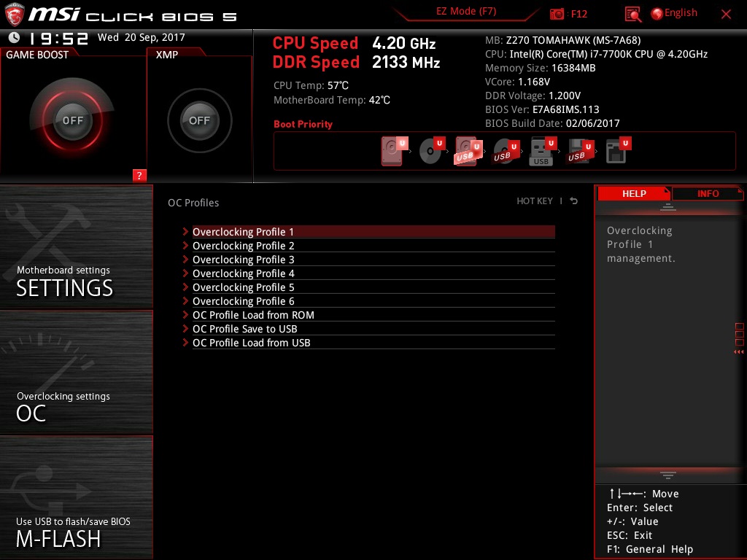Select the USB CD/DVD boot device icon
The height and width of the screenshot is (560, 747).
point(506,151)
